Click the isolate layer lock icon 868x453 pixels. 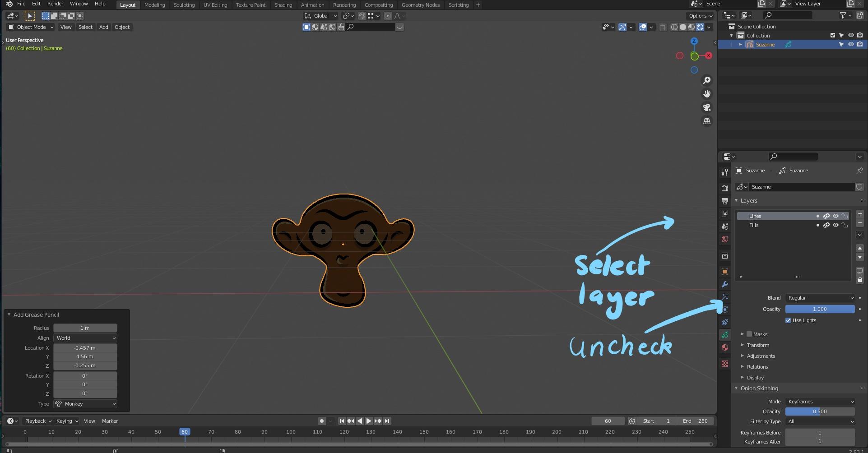[860, 280]
